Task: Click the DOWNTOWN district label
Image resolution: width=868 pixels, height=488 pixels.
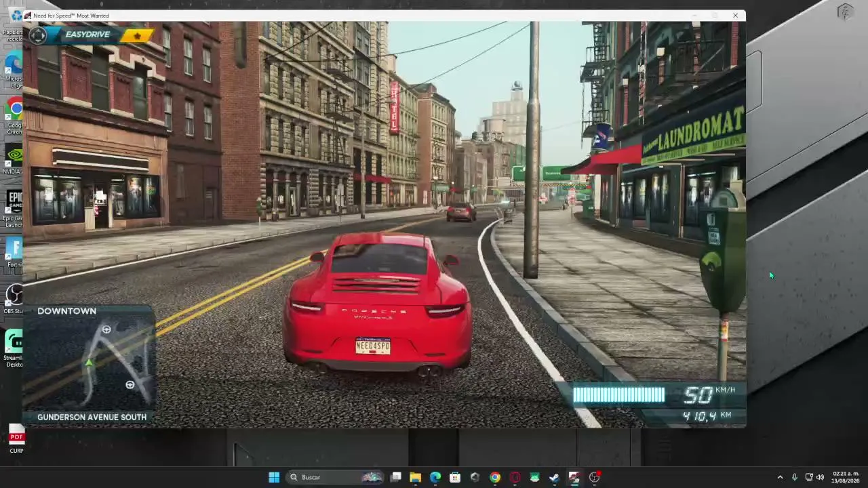Action: tap(66, 311)
